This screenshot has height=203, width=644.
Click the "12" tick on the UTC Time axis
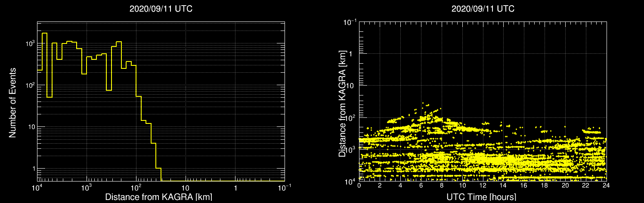point(483,185)
